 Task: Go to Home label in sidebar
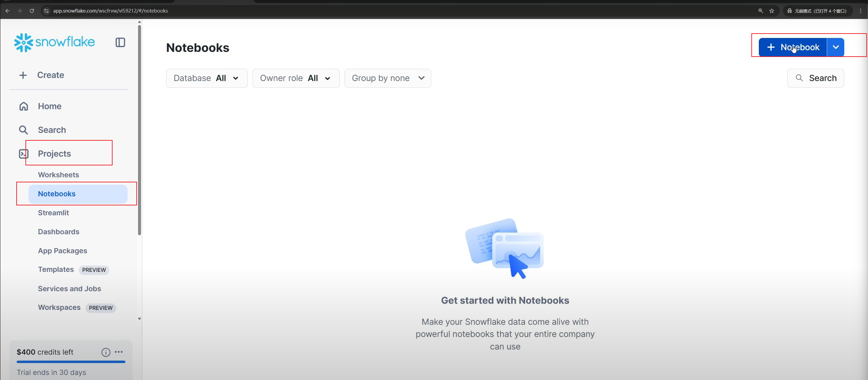[50, 106]
